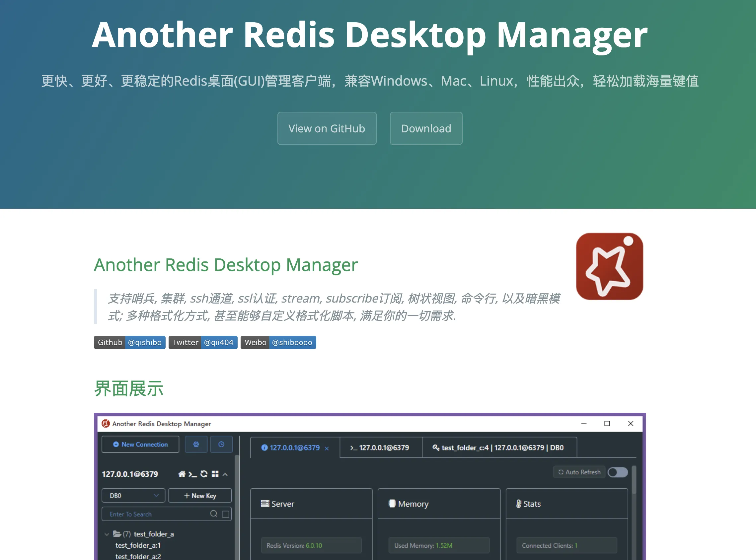Click the Auto Refresh label
756x560 pixels.
click(579, 472)
